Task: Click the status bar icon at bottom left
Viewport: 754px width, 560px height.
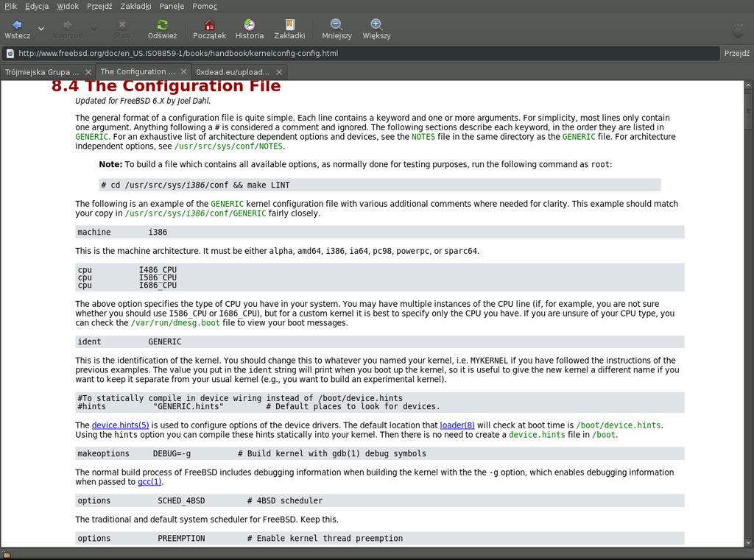Action: 6,554
